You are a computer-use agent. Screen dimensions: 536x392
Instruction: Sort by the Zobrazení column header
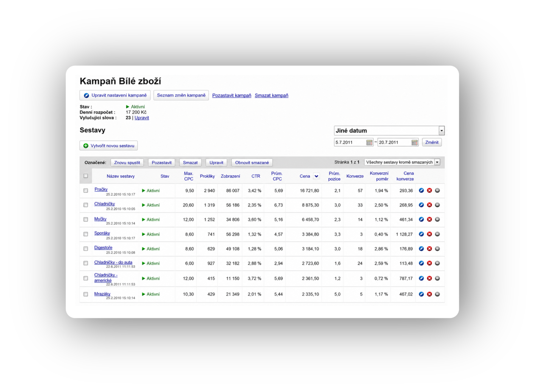[230, 176]
